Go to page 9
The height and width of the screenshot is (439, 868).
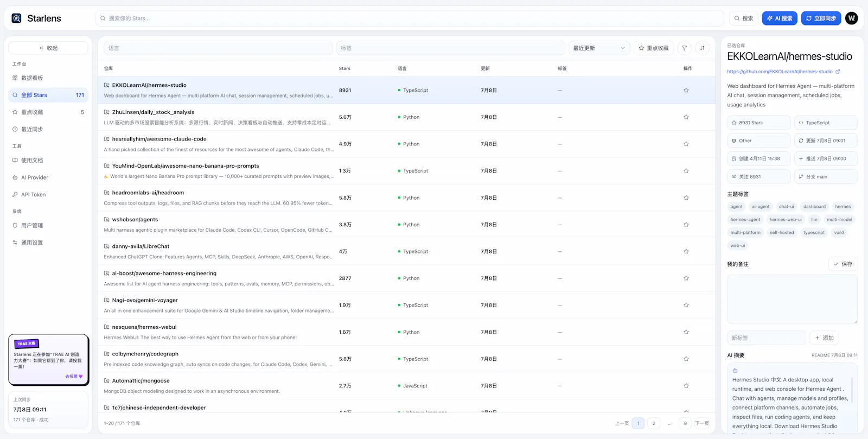(x=685, y=423)
